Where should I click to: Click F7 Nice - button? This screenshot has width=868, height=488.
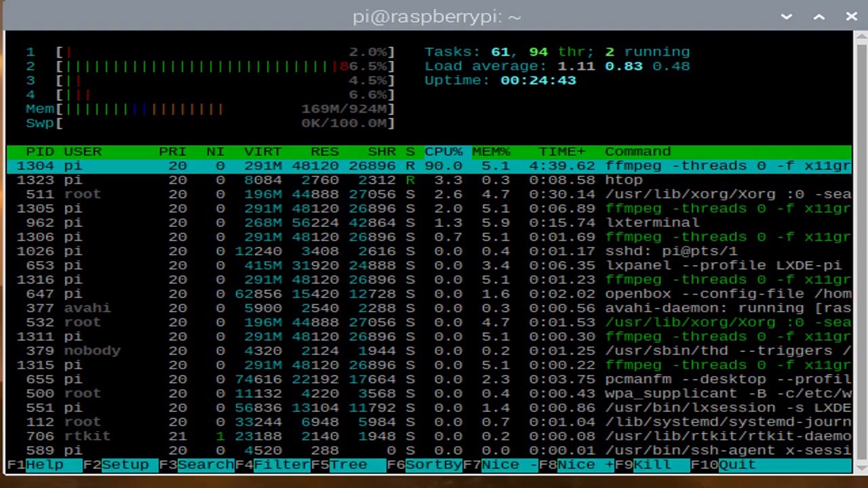[x=500, y=465]
